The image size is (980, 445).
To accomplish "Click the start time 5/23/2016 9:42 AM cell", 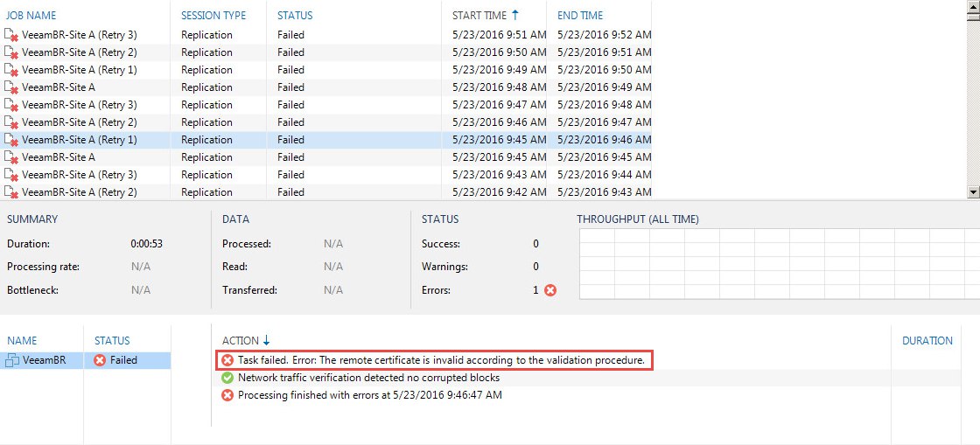I will pyautogui.click(x=500, y=192).
